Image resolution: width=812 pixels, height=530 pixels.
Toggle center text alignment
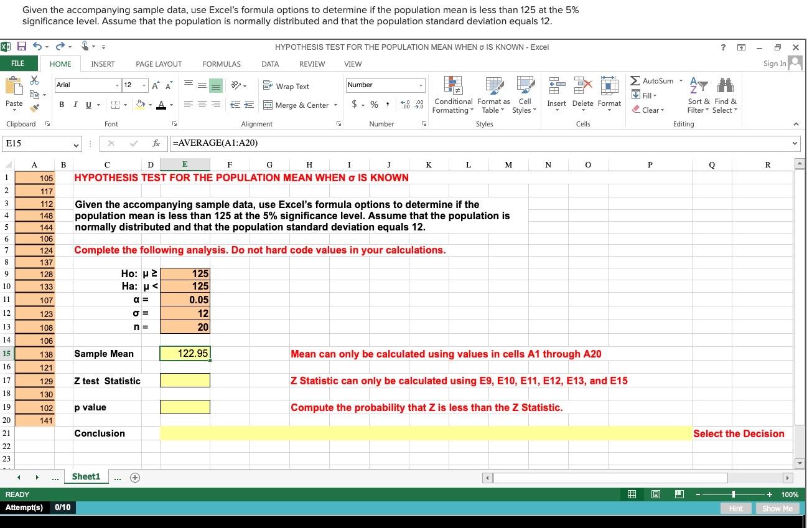[x=201, y=105]
